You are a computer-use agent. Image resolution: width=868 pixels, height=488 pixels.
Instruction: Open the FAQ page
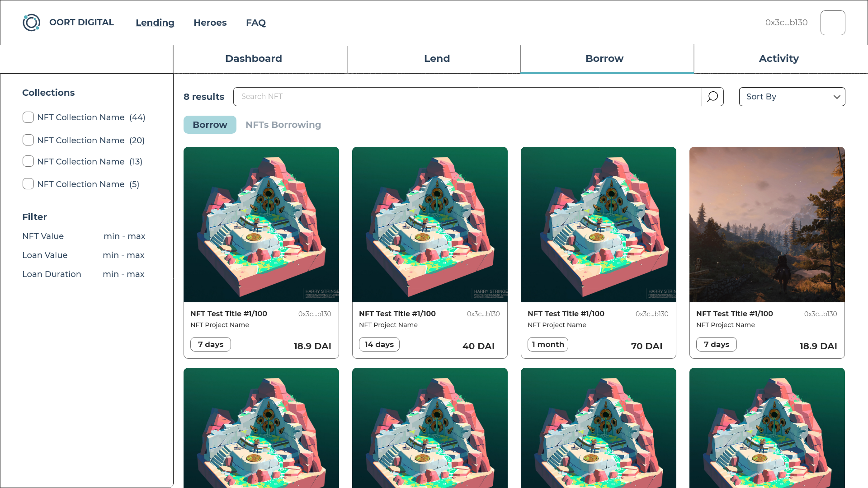point(256,23)
